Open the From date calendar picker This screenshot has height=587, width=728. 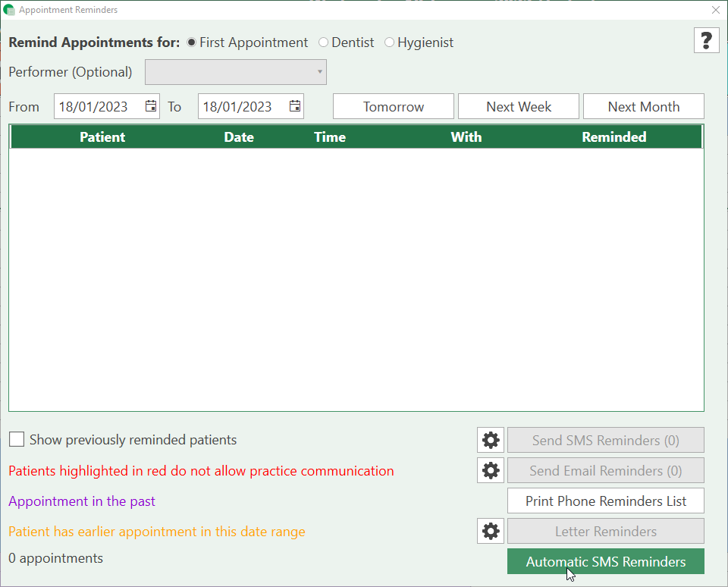pos(151,106)
